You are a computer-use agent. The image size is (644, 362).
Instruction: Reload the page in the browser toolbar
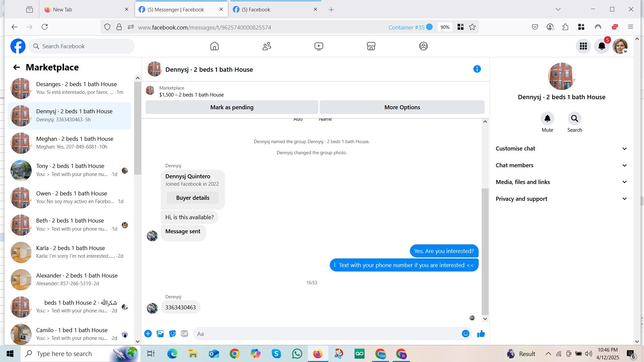[45, 27]
